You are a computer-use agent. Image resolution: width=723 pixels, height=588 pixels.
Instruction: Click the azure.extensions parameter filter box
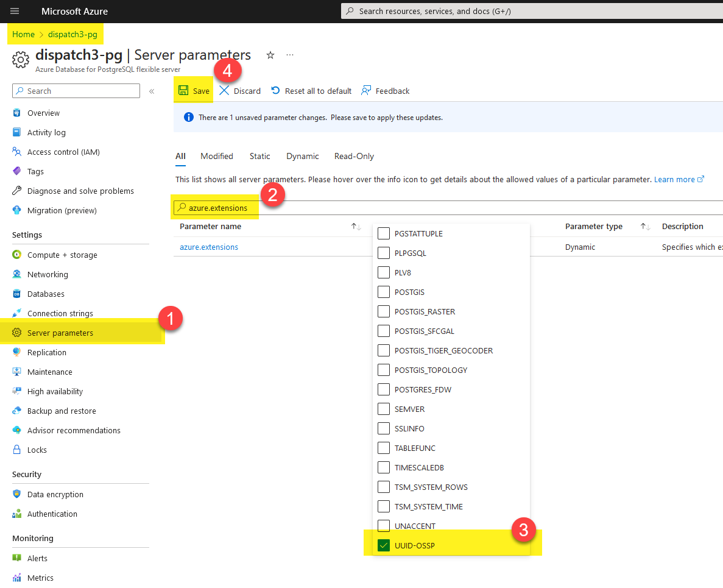[x=218, y=208]
